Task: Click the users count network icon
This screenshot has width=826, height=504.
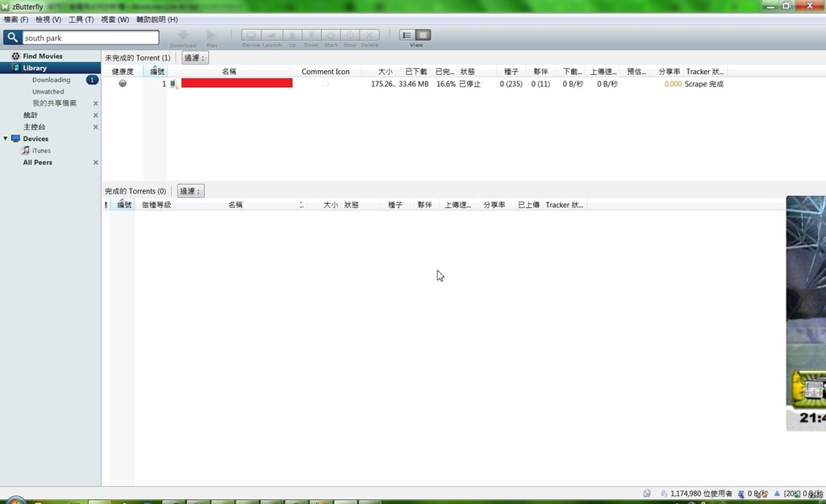Action: [x=664, y=494]
